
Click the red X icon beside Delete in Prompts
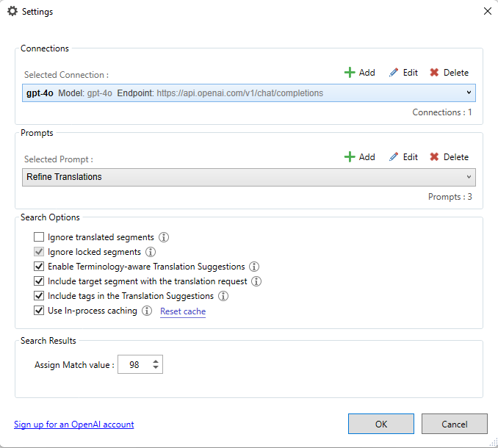pyautogui.click(x=434, y=157)
